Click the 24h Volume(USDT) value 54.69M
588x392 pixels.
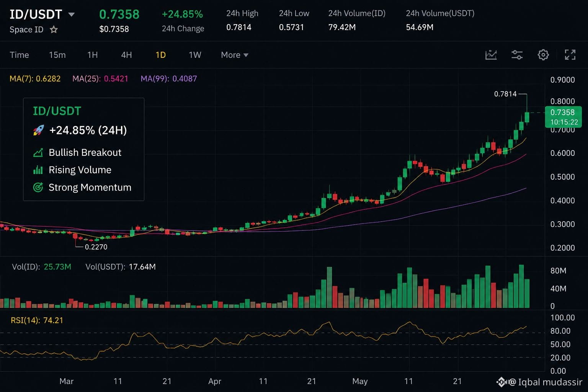[420, 27]
